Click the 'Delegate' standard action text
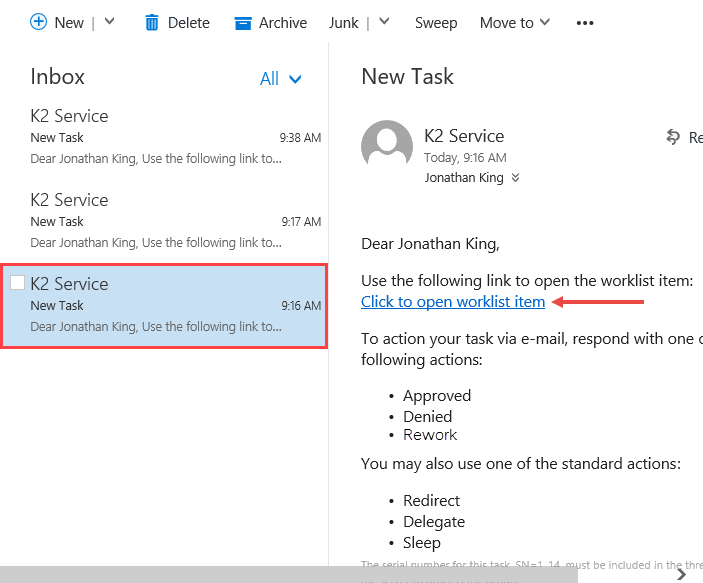The height and width of the screenshot is (583, 703). (x=434, y=522)
